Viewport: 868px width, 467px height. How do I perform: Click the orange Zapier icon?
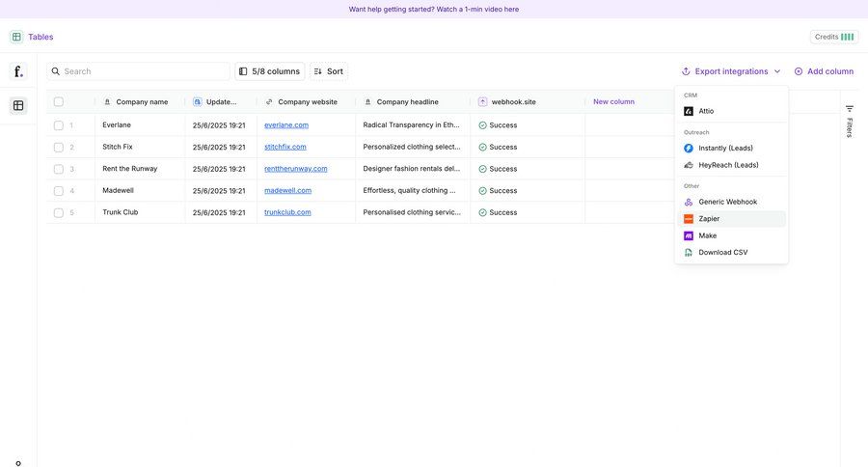click(x=689, y=219)
